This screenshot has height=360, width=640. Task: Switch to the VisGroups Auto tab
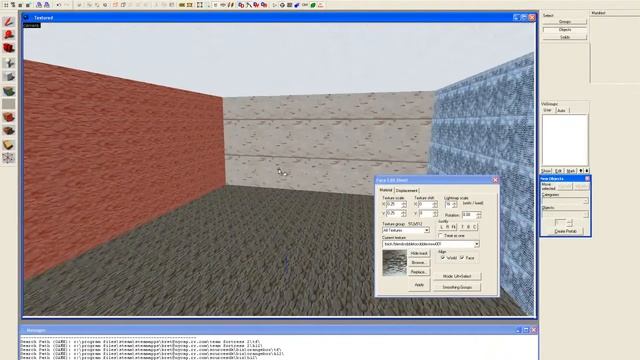pos(561,110)
